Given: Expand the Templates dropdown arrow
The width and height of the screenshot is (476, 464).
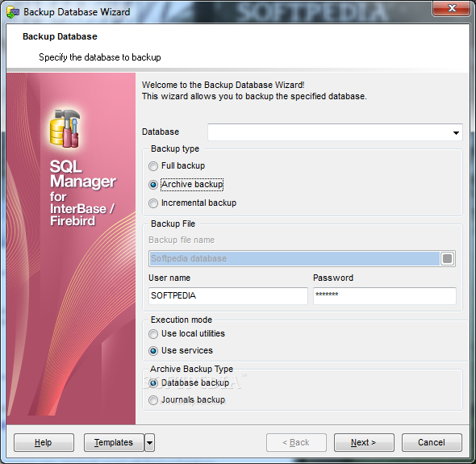Looking at the screenshot, I should (150, 443).
